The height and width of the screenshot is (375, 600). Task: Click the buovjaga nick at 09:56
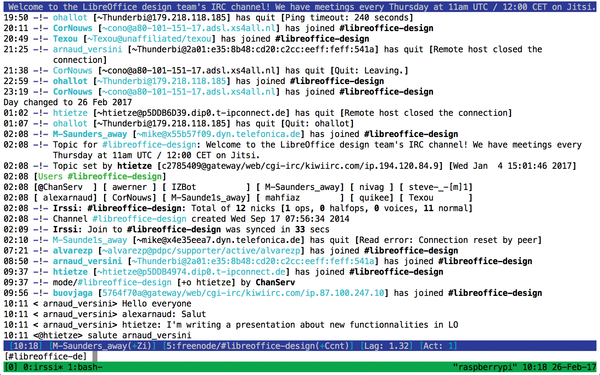(x=73, y=293)
